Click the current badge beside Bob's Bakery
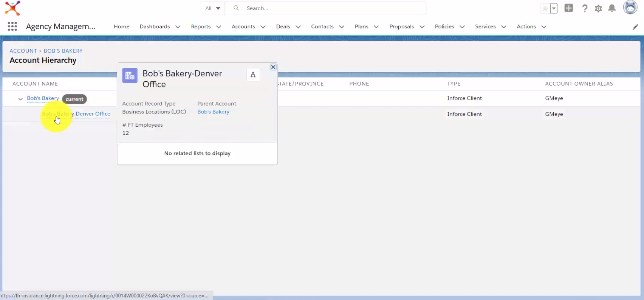 [x=74, y=99]
